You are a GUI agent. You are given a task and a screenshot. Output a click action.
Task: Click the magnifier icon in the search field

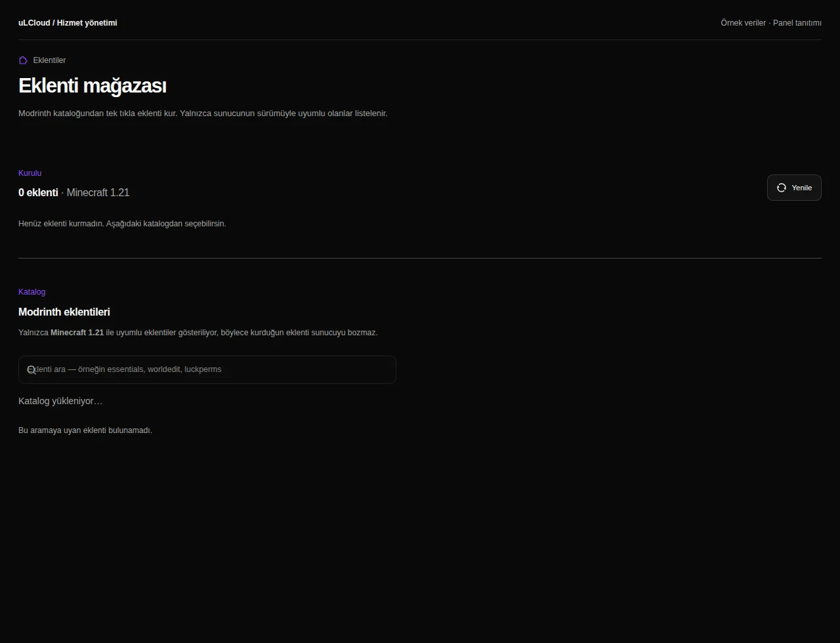(31, 370)
